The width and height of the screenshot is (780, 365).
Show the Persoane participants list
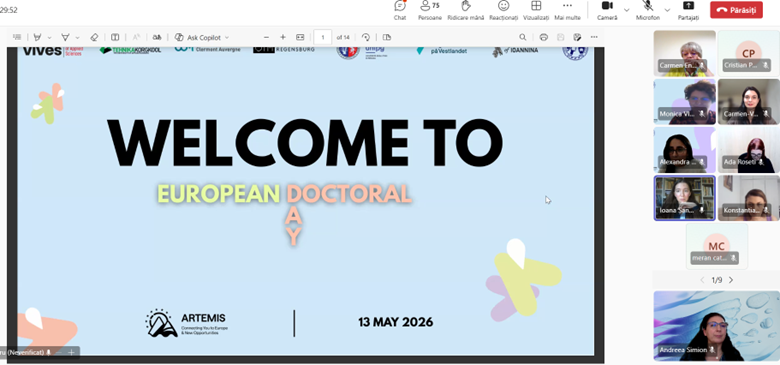tap(430, 10)
